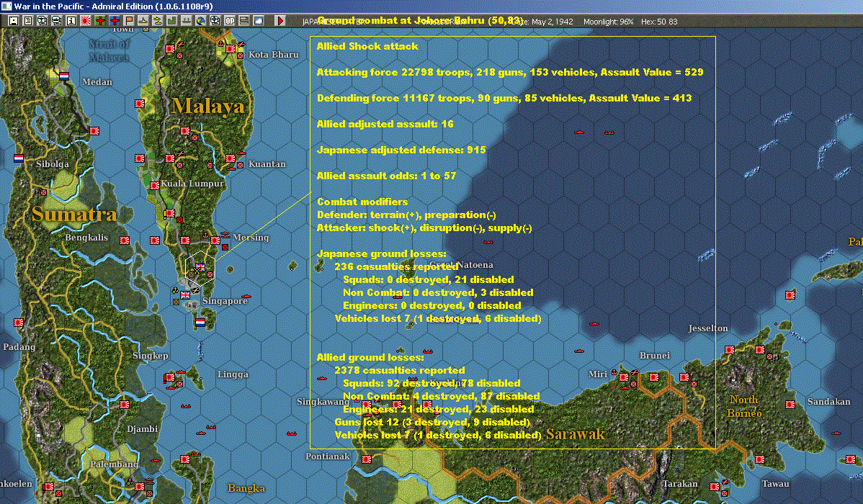Select the Japanese base flag at Kuala Lumpur

tap(155, 186)
